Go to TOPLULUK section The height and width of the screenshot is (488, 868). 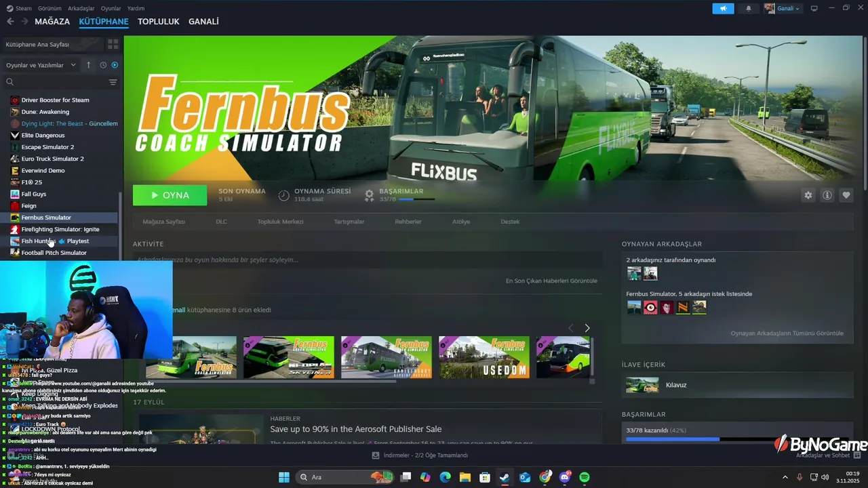(158, 22)
